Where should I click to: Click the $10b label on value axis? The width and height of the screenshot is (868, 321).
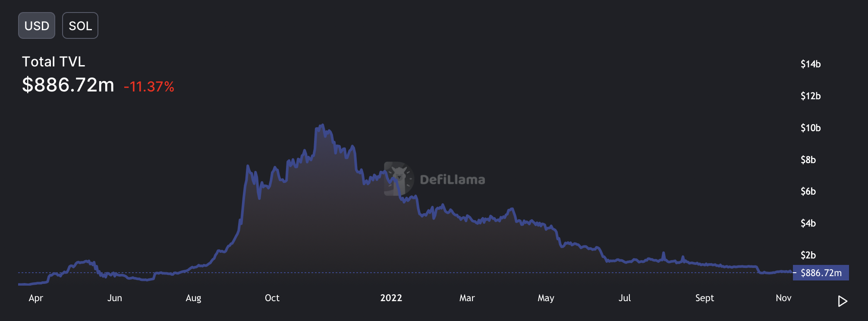point(810,128)
